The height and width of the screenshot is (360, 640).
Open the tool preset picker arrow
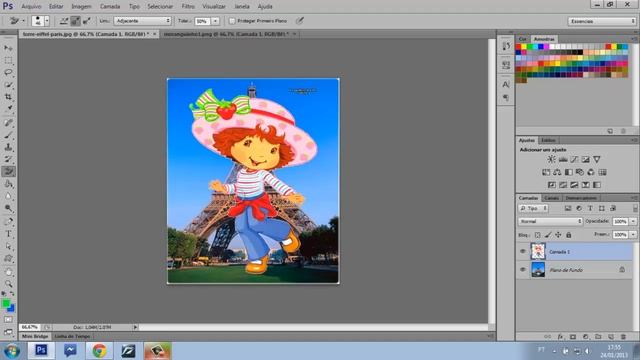coord(23,21)
